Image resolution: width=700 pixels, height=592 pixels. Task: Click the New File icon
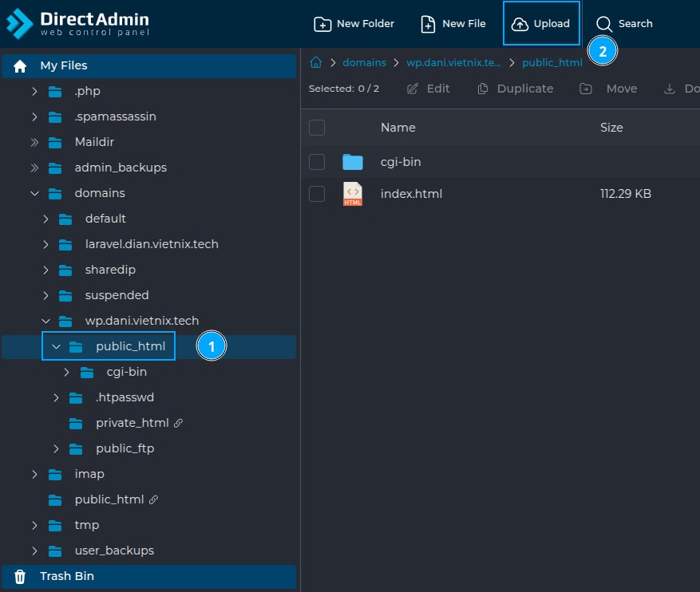(429, 24)
